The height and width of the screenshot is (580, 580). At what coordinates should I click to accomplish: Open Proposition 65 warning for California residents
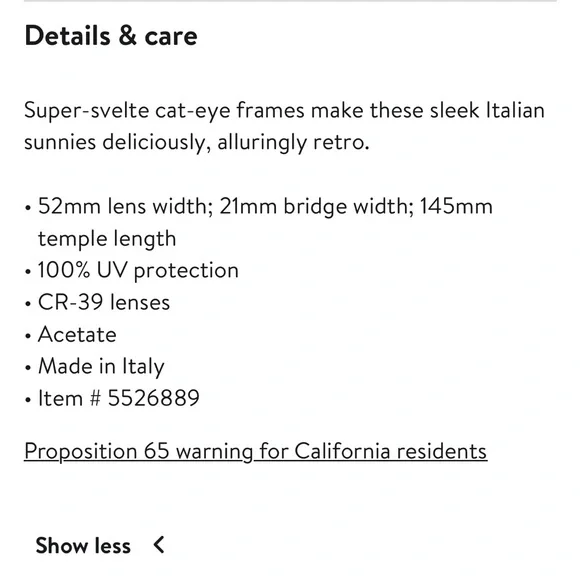point(256,452)
